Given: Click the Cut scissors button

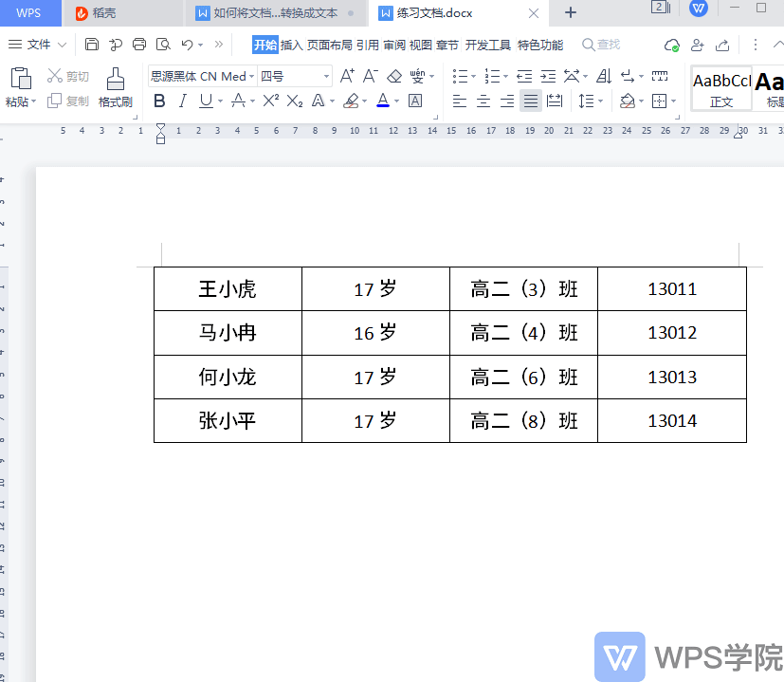Looking at the screenshot, I should pos(67,76).
